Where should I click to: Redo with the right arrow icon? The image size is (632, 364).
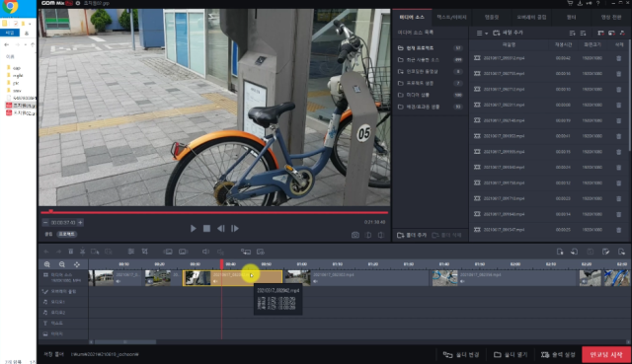pyautogui.click(x=58, y=252)
